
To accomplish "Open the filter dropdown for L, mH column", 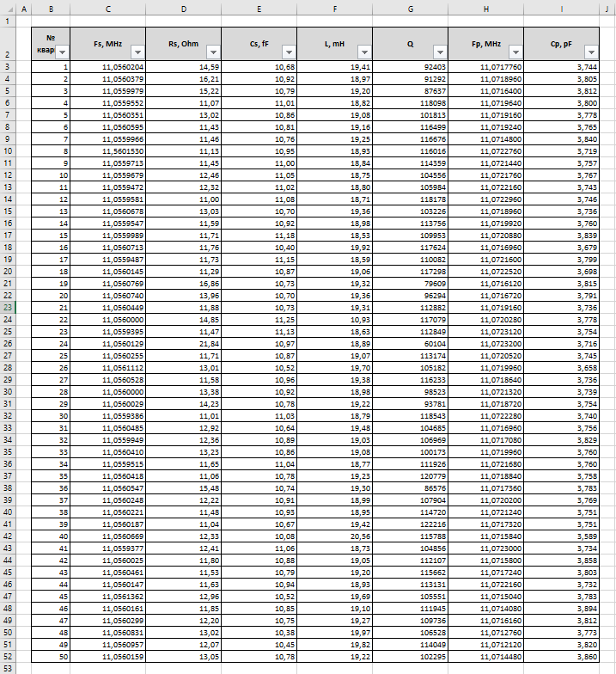I will coord(364,52).
